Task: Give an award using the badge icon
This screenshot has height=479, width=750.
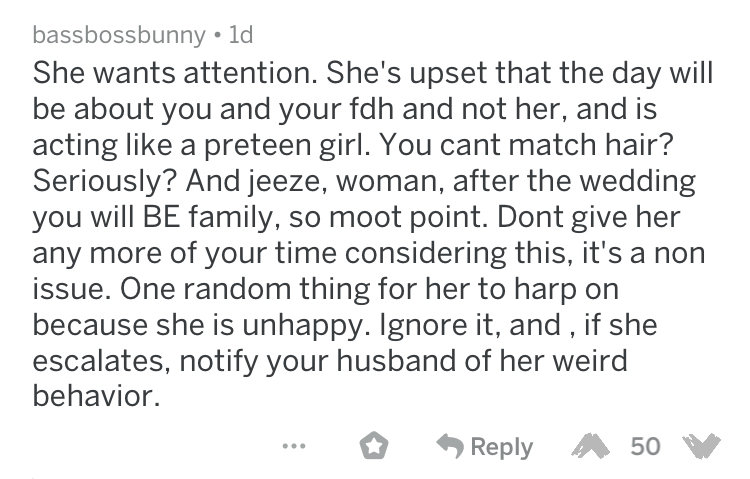Action: coord(374,446)
